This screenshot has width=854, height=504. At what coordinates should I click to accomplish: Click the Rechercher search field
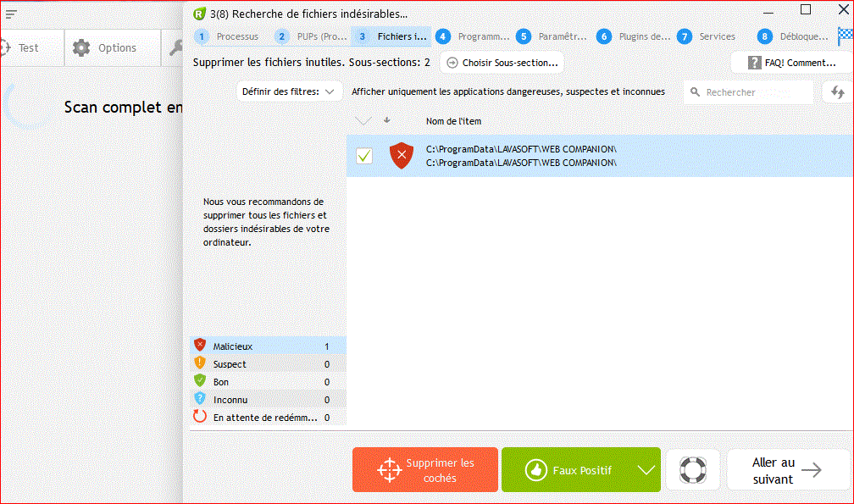pyautogui.click(x=748, y=92)
